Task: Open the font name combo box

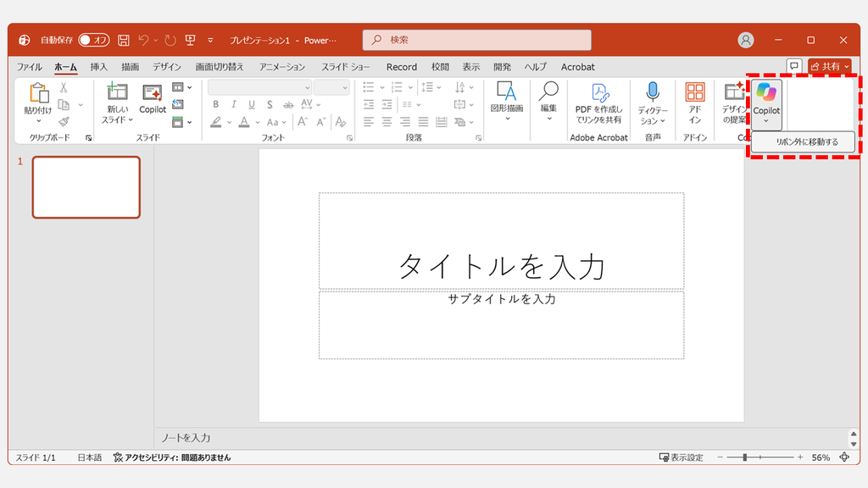Action: pos(259,87)
